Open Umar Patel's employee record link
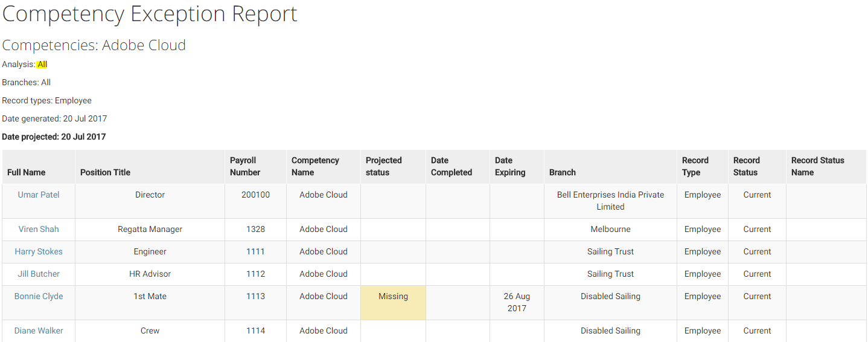 [x=39, y=195]
